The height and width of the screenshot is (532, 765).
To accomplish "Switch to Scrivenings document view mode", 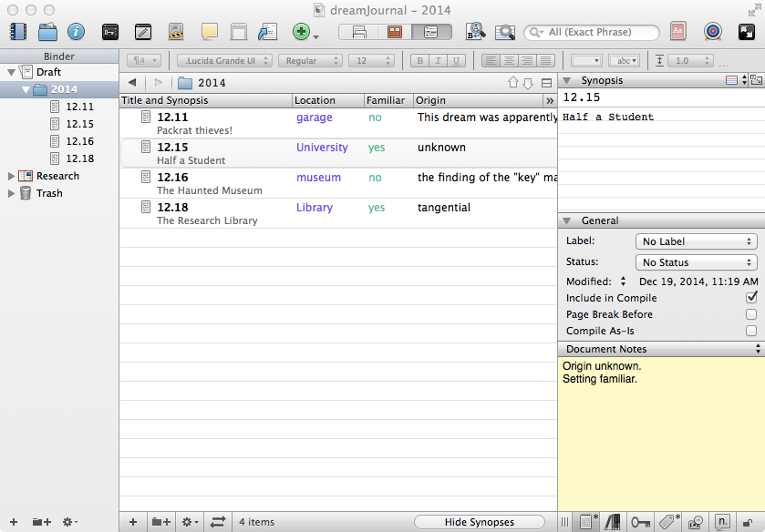I will tap(359, 32).
